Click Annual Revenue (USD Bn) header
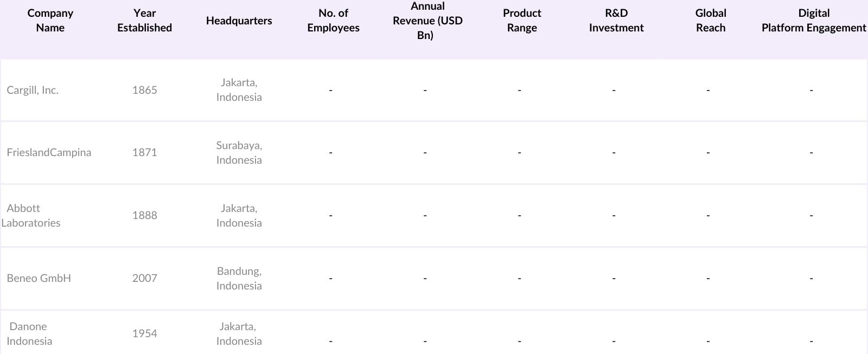Viewport: 868px width, 354px height. (x=427, y=21)
